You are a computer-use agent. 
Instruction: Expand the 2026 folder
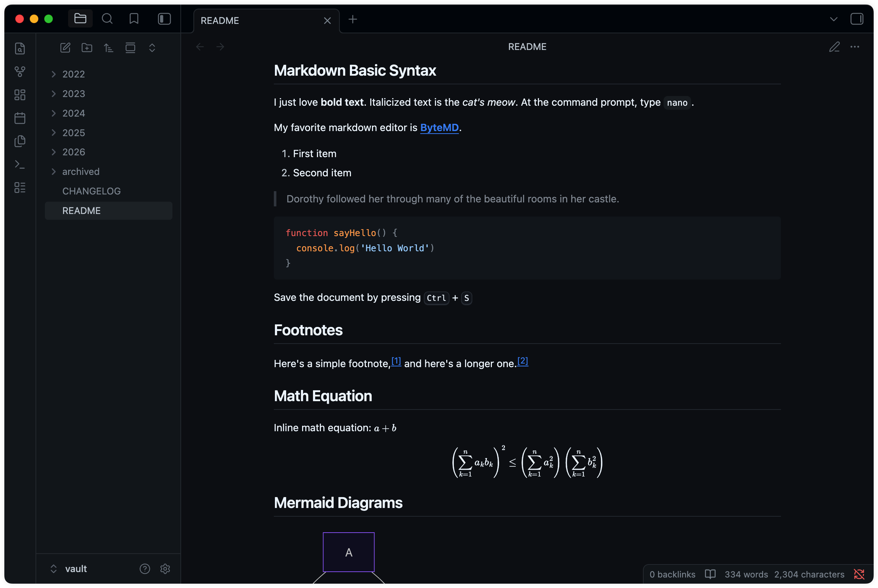pyautogui.click(x=108, y=152)
